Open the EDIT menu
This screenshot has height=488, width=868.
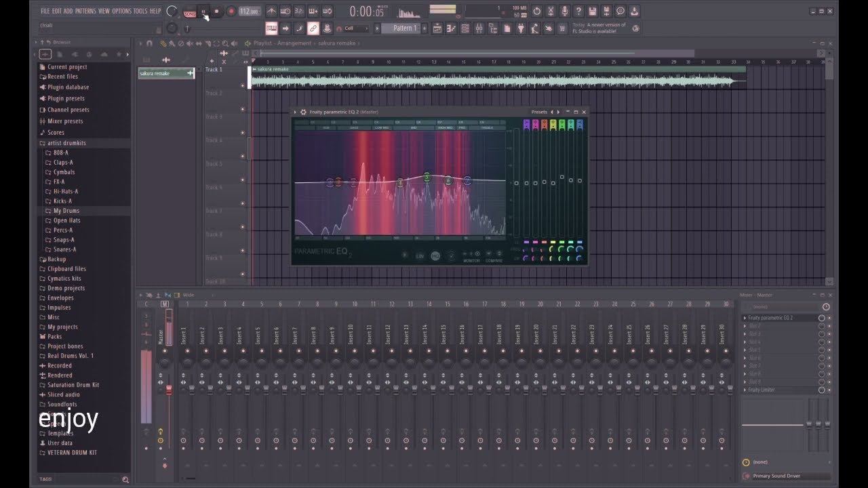[56, 11]
